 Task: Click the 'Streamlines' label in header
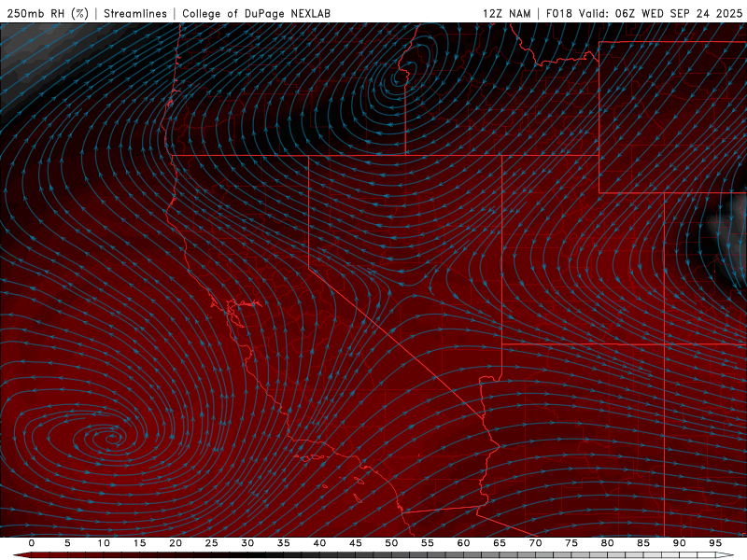coord(135,13)
